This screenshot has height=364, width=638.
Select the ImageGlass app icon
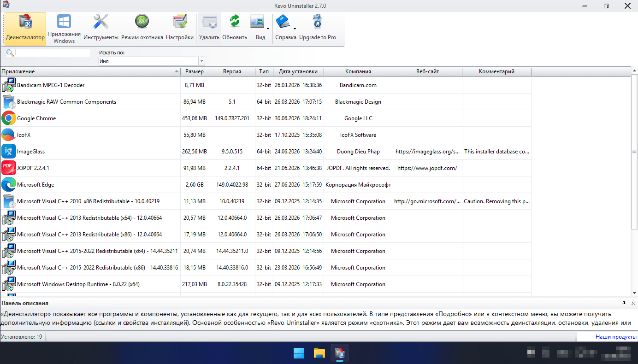click(9, 152)
